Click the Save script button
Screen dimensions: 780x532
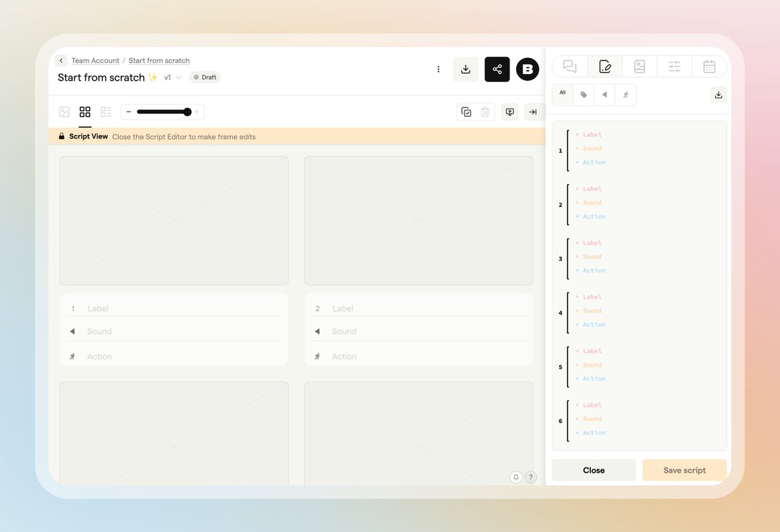(x=684, y=470)
